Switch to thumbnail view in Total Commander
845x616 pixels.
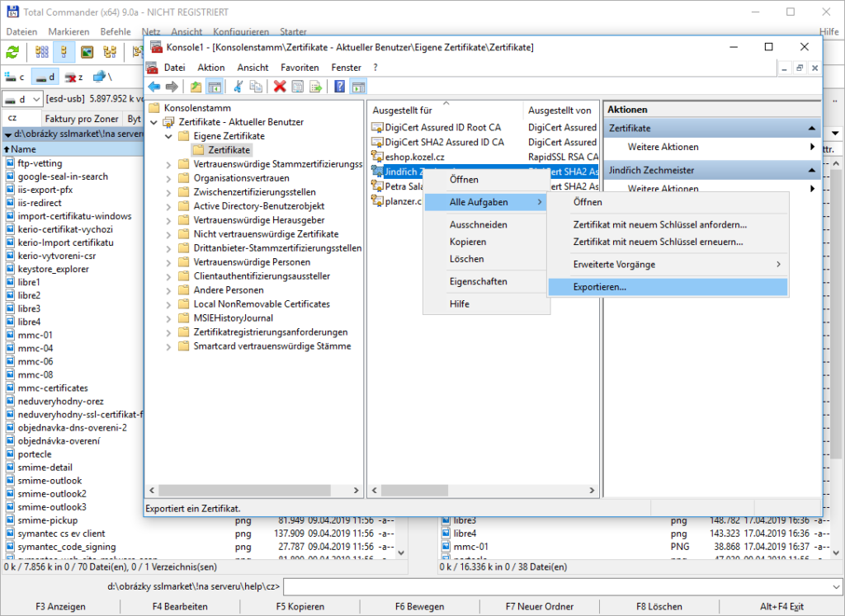pyautogui.click(x=87, y=53)
